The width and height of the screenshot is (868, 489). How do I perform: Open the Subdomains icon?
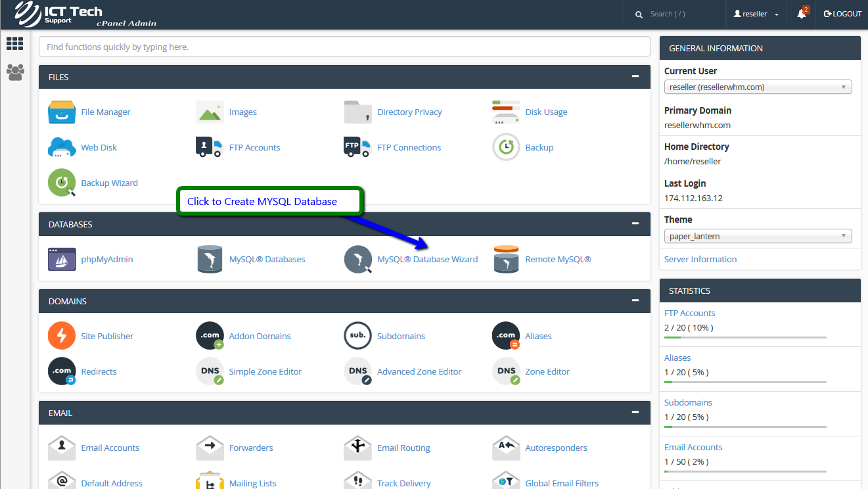(358, 336)
